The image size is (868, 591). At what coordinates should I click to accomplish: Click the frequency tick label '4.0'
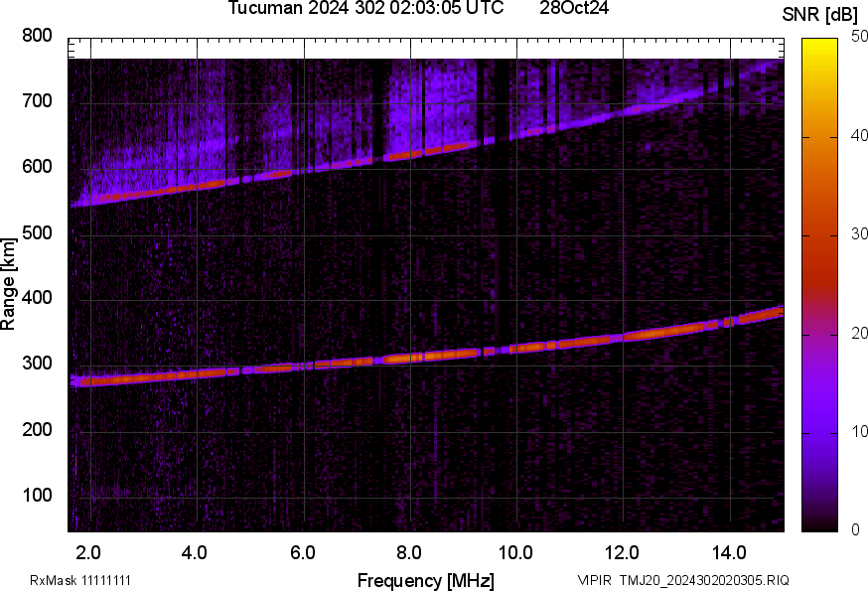tap(195, 553)
